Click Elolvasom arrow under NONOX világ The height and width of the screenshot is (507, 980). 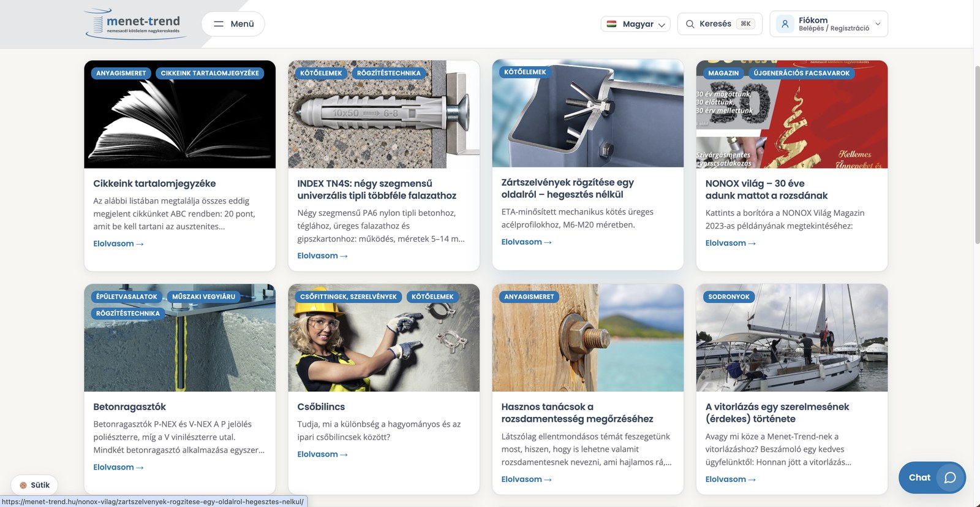coord(752,243)
